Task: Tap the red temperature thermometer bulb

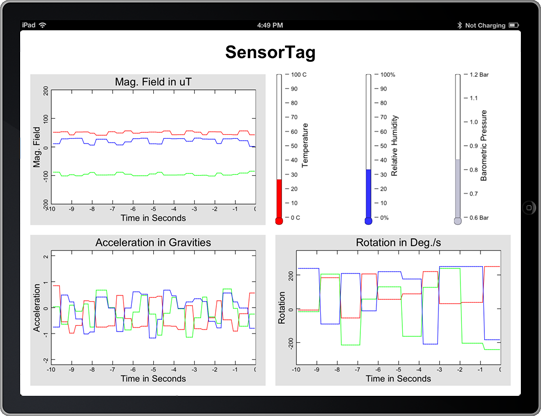Action: 279,221
